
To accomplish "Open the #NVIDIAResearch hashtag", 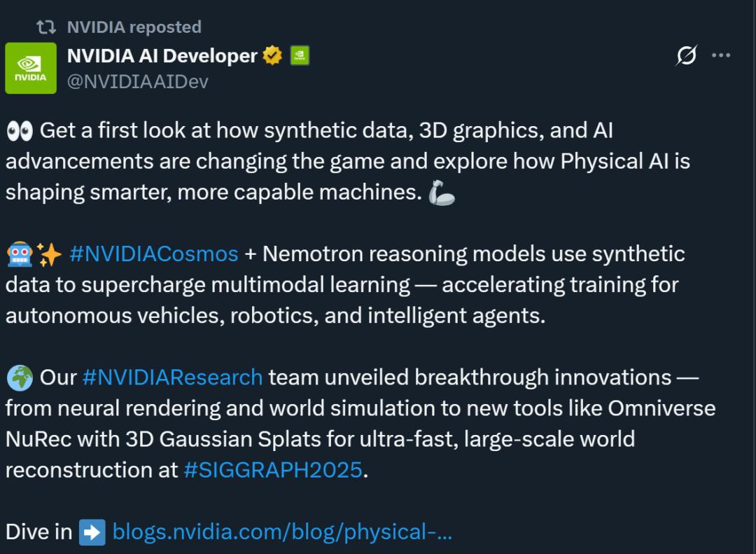I will pos(172,377).
